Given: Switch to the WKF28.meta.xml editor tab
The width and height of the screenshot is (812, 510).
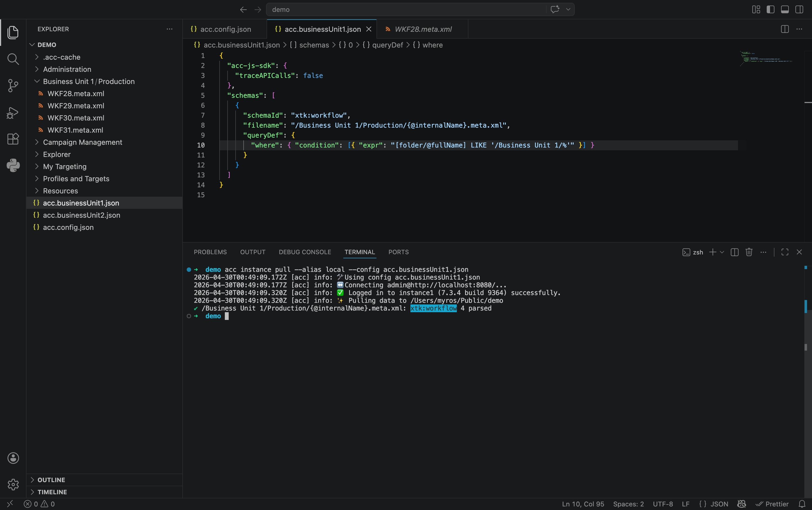Looking at the screenshot, I should click(423, 29).
